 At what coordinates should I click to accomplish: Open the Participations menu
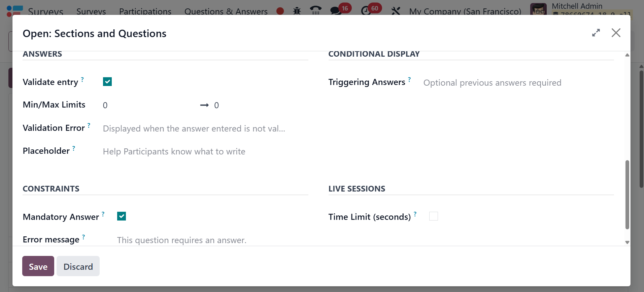(x=145, y=11)
